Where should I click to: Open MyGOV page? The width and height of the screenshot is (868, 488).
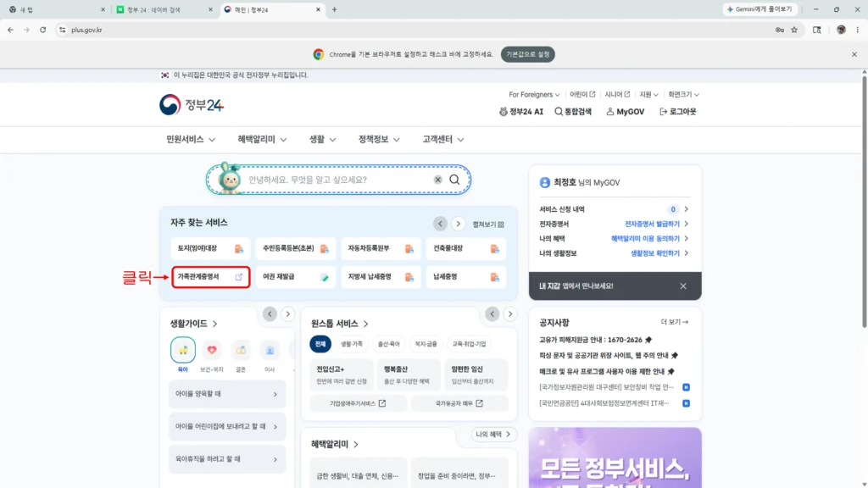tap(625, 111)
